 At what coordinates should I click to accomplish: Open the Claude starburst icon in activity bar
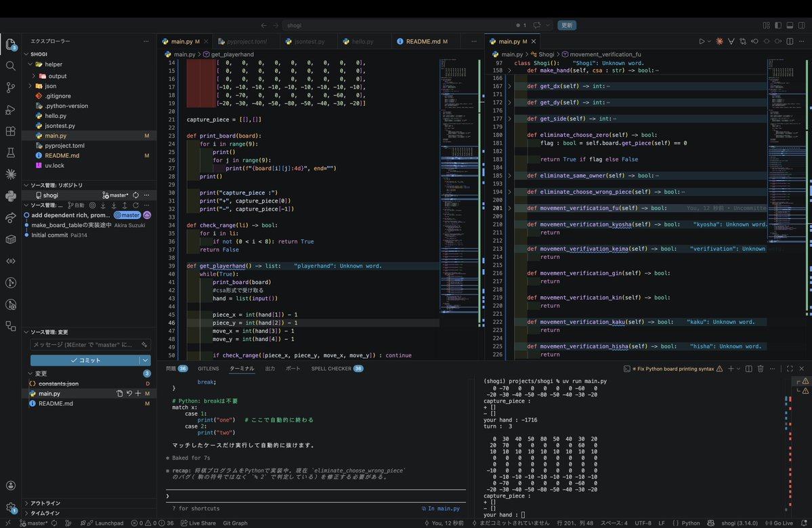coord(10,174)
